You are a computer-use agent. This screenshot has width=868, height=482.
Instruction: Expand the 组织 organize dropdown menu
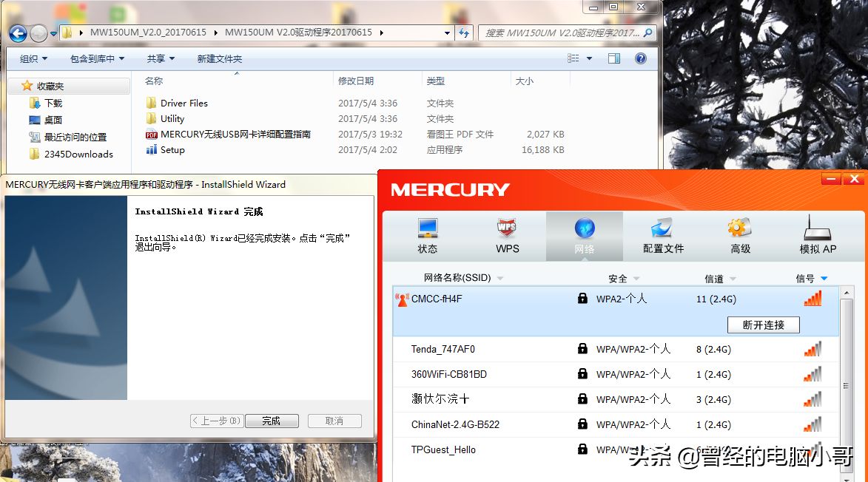pyautogui.click(x=33, y=58)
